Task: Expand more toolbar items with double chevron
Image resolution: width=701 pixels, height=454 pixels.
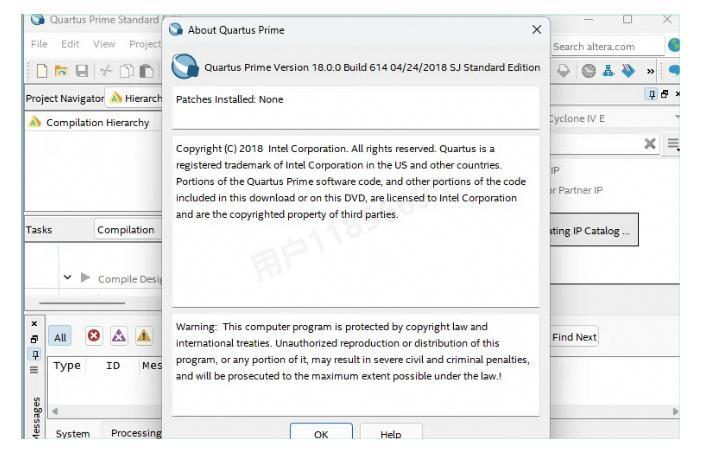Action: click(x=650, y=71)
